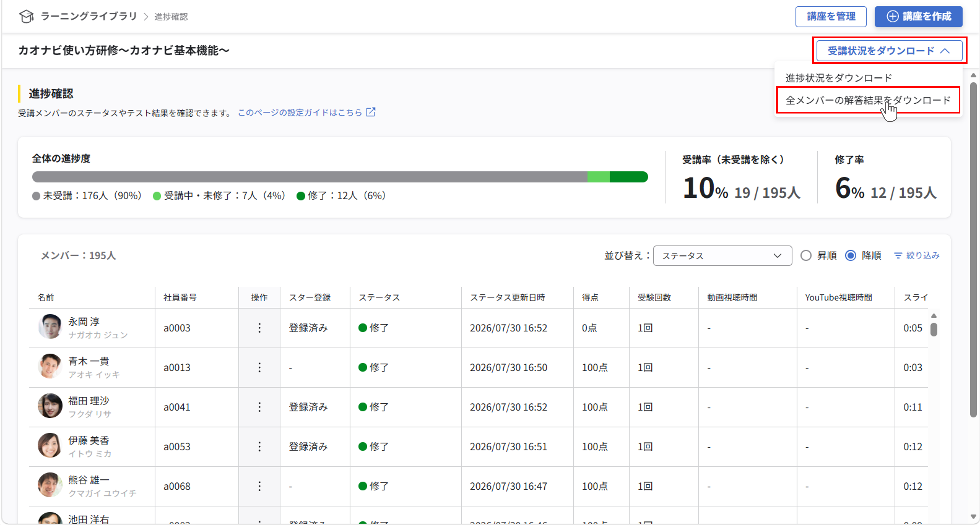Click the timestamp 2026/07/30 16:50

[x=508, y=367]
